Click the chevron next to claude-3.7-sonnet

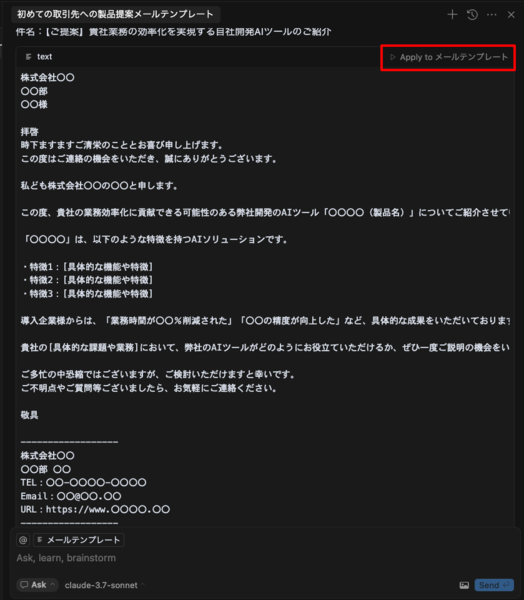click(142, 585)
